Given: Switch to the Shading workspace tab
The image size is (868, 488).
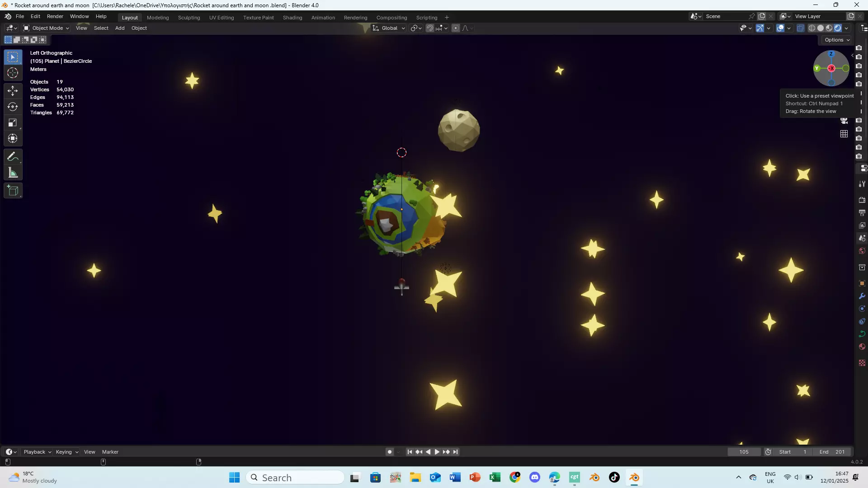Looking at the screenshot, I should pos(292,18).
